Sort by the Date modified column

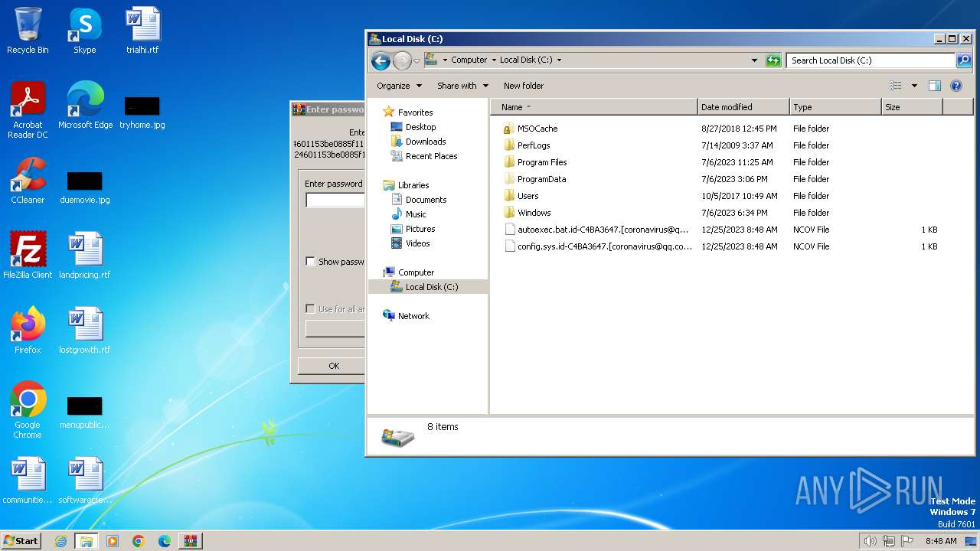click(743, 107)
